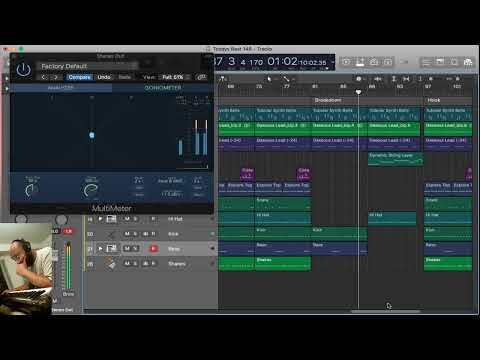This screenshot has height=360, width=480.
Task: Mute the Hi Hat track
Action: pos(127,219)
